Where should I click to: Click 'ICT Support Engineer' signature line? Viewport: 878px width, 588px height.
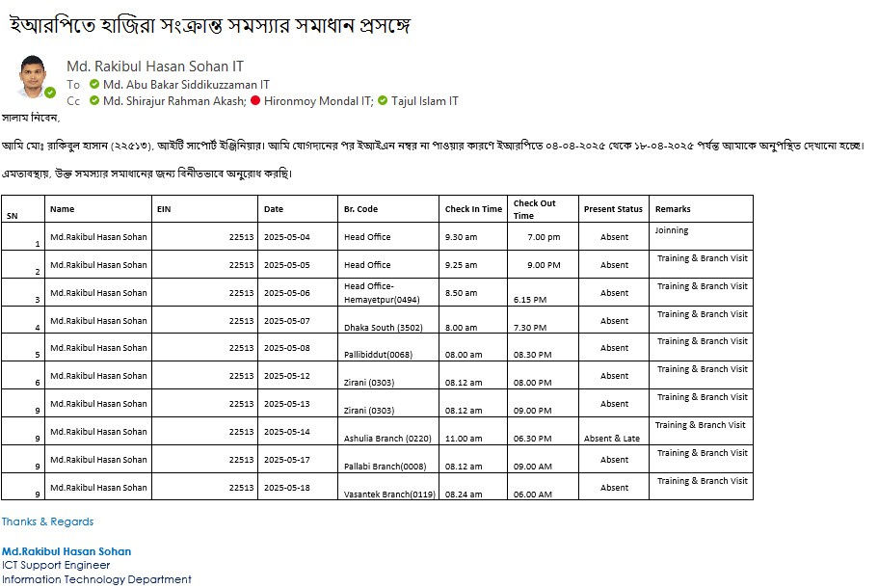(56, 565)
